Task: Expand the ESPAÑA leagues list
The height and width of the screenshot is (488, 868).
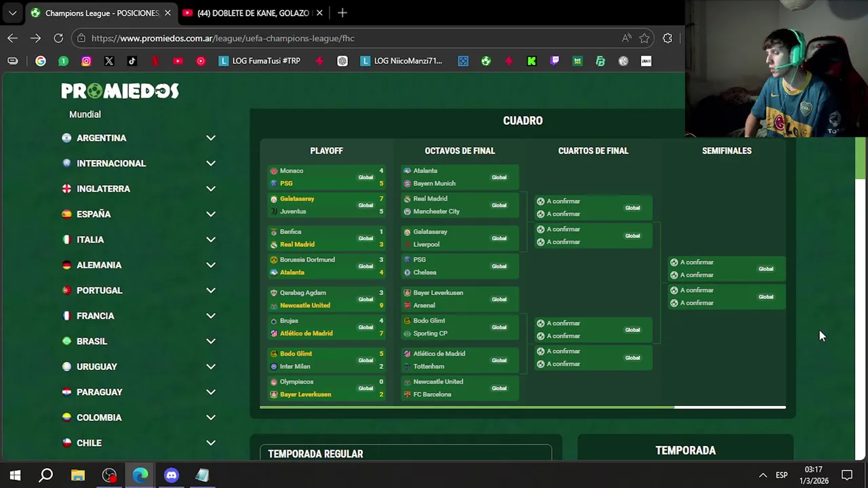Action: (211, 214)
